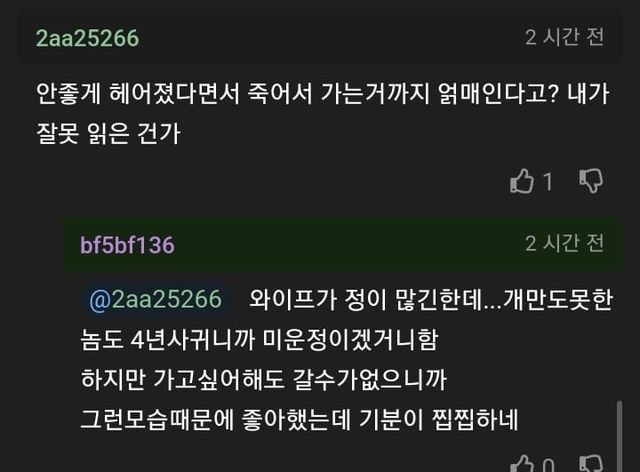Click the reply line starting 놈도 4년사귀니까
The width and height of the screenshot is (640, 472).
point(258,340)
